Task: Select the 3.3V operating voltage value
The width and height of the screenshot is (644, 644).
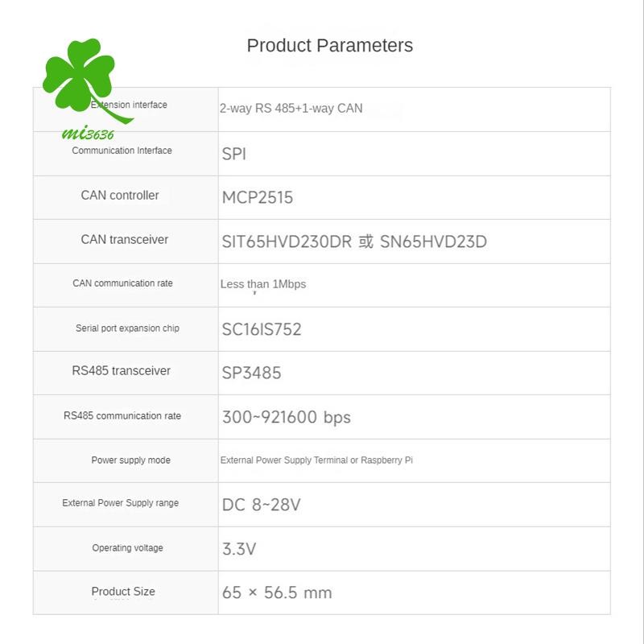Action: point(239,549)
